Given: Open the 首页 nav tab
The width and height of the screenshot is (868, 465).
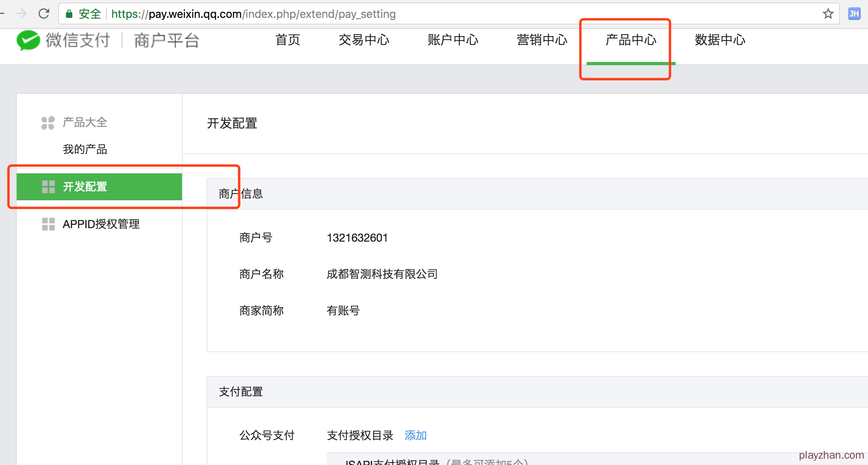Looking at the screenshot, I should pos(288,40).
